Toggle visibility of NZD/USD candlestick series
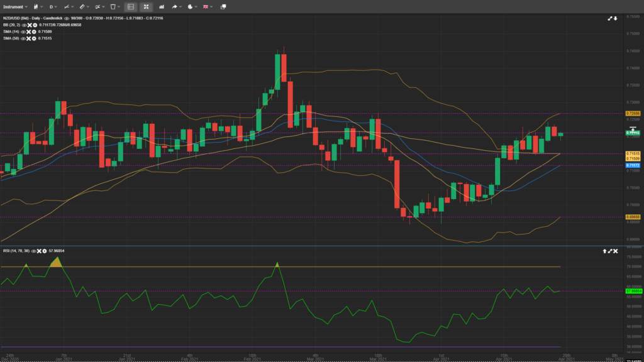 coord(67,18)
